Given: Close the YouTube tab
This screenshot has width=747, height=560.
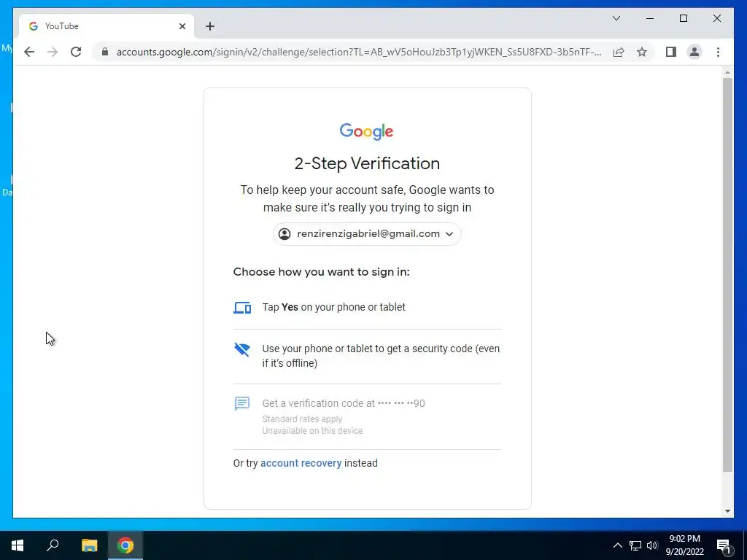Looking at the screenshot, I should (182, 26).
